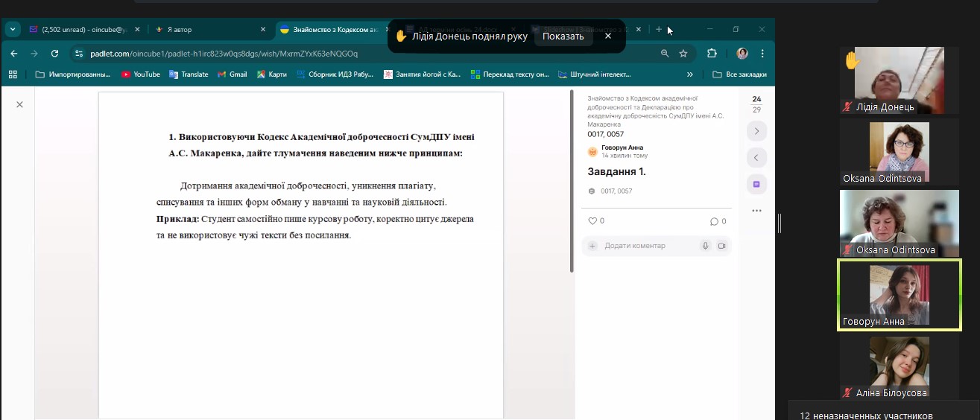
Task: Record audio comment with microphone icon
Action: (x=705, y=246)
